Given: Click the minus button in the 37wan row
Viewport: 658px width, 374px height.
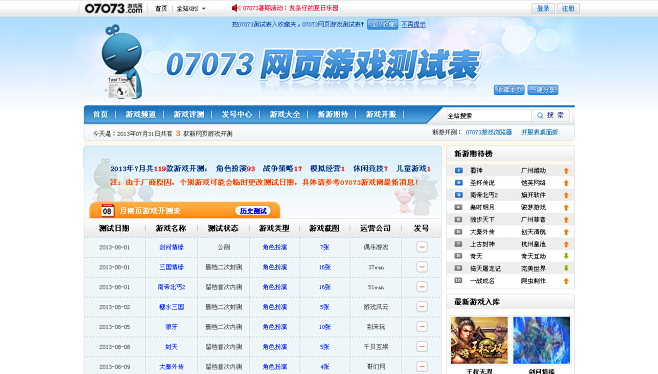Looking at the screenshot, I should [422, 267].
